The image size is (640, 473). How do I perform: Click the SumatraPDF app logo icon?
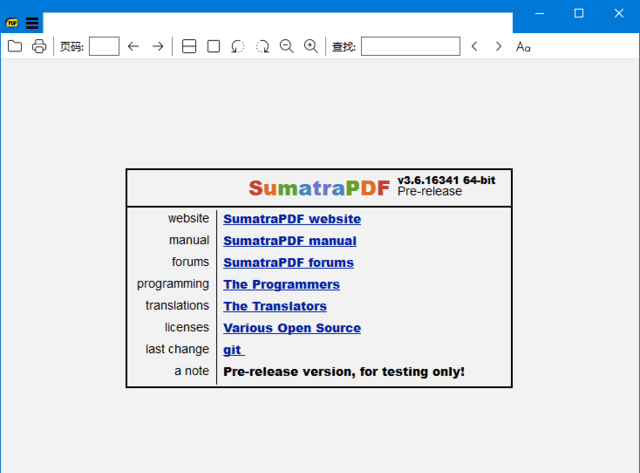coord(12,23)
